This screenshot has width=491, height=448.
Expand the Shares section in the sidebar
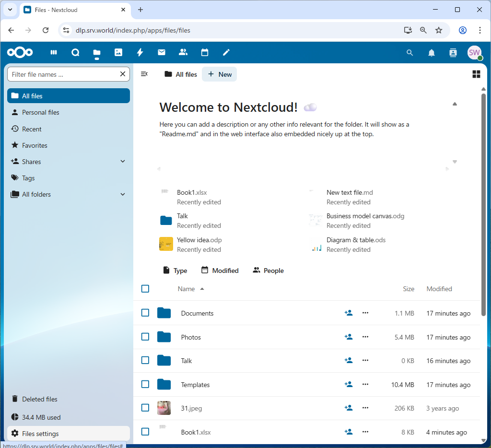[x=123, y=161]
